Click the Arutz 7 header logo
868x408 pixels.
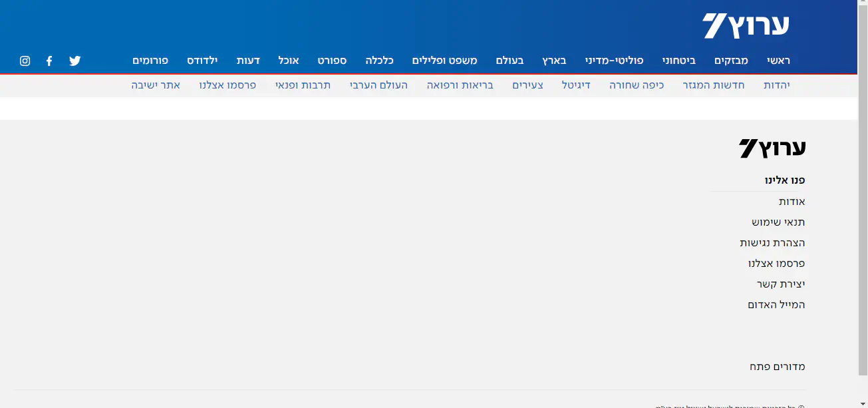click(x=746, y=26)
